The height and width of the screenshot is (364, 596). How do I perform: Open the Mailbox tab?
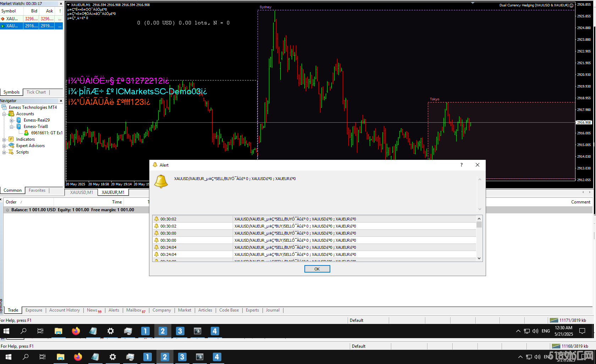(136, 310)
